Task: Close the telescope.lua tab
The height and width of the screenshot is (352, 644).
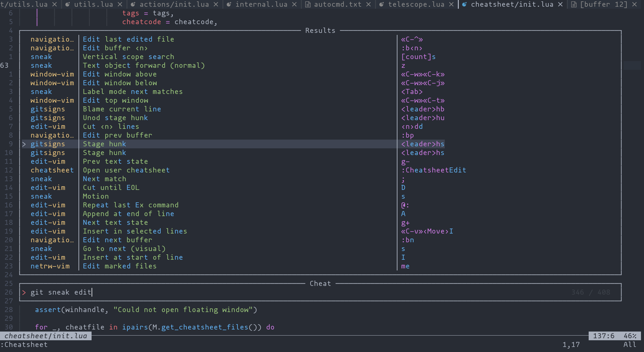Action: [451, 4]
